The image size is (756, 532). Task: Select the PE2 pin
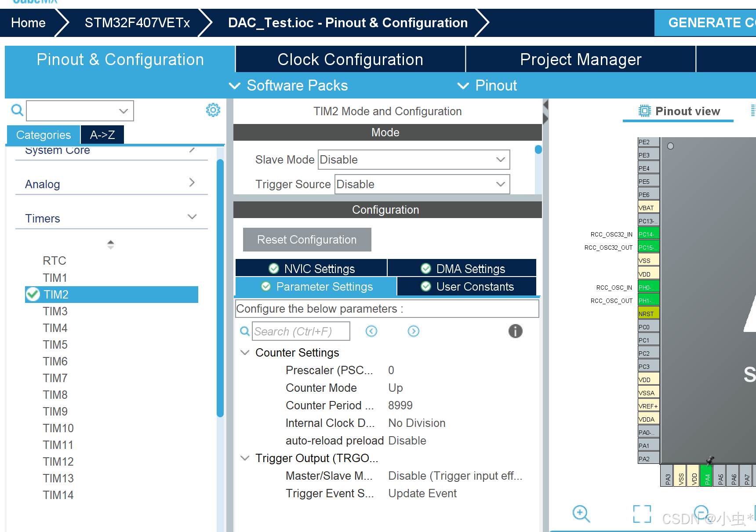tap(648, 142)
